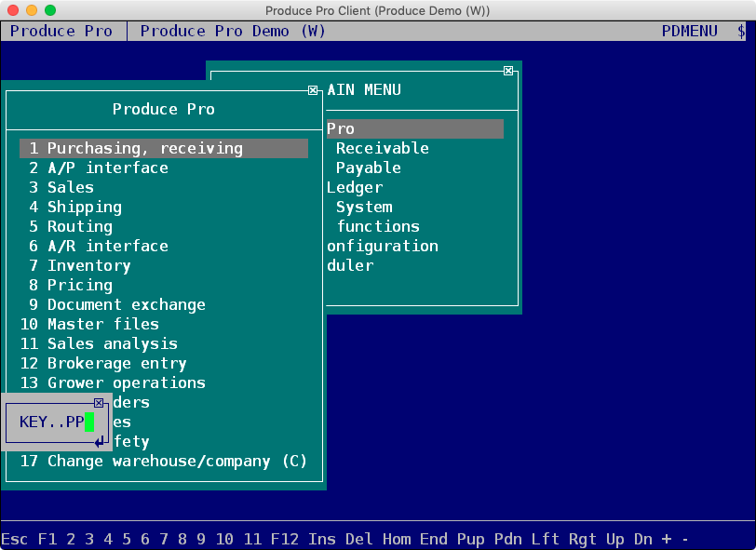Click the yellow macOS minimize button

pyautogui.click(x=32, y=10)
